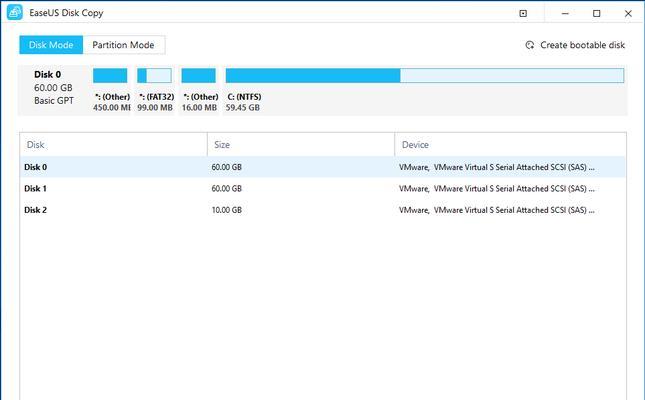Click the Create bootable disk icon
This screenshot has height=400, width=645.
pos(530,45)
